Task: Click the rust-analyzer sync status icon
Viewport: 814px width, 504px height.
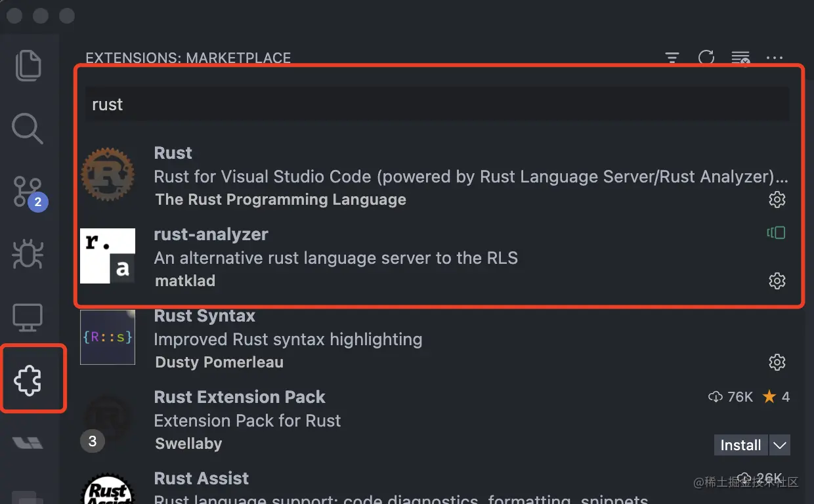Action: coord(776,233)
